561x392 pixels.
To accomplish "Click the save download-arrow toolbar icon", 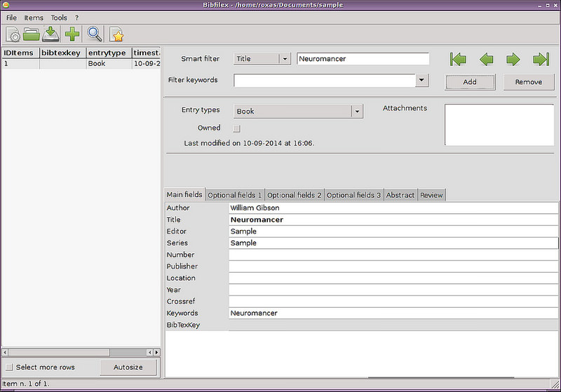I will click(50, 34).
